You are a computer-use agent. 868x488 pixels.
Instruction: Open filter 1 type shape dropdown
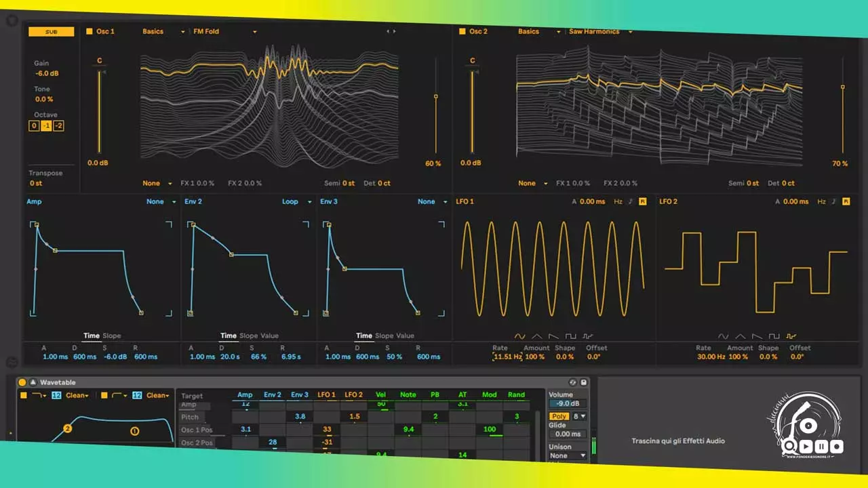39,395
